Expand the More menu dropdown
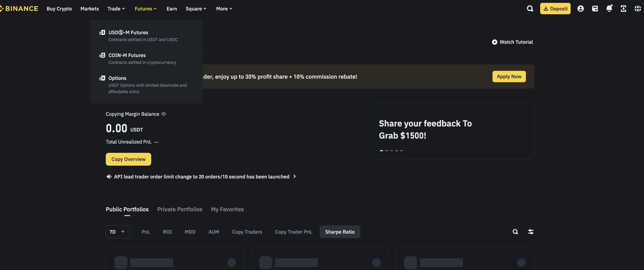Screen dimensions: 644x270 click(224, 9)
